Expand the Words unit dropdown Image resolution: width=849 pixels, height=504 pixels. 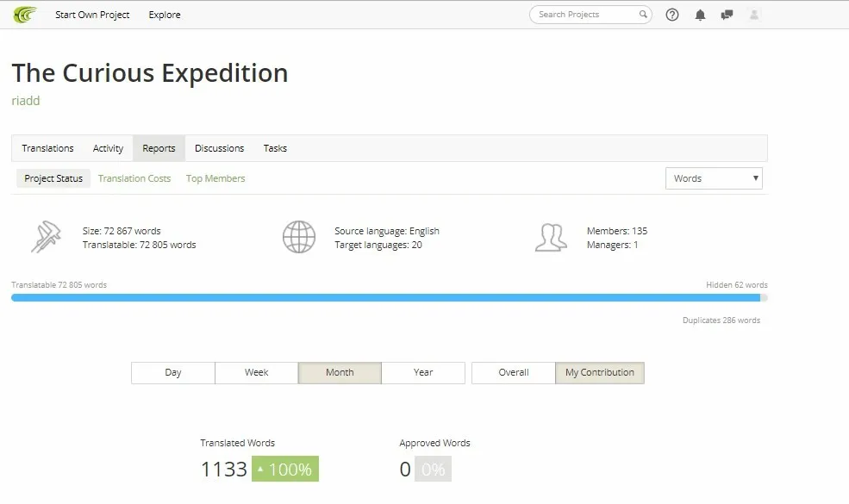point(714,178)
